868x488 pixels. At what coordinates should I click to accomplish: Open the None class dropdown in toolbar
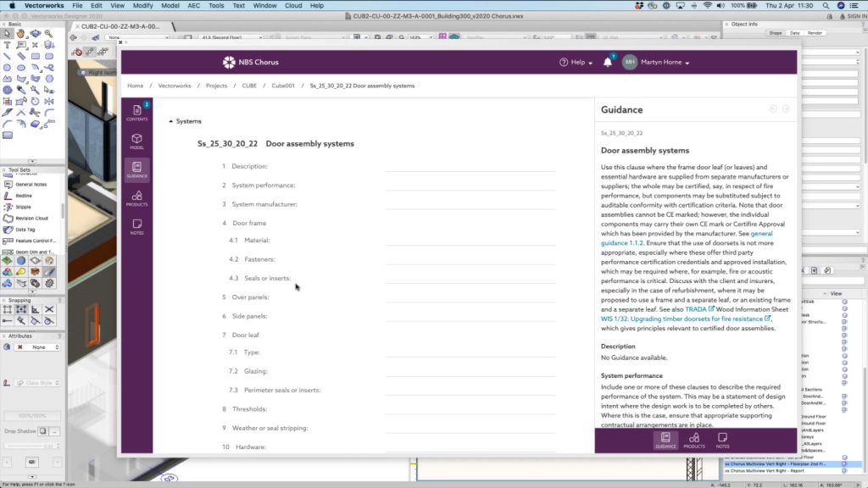137,37
